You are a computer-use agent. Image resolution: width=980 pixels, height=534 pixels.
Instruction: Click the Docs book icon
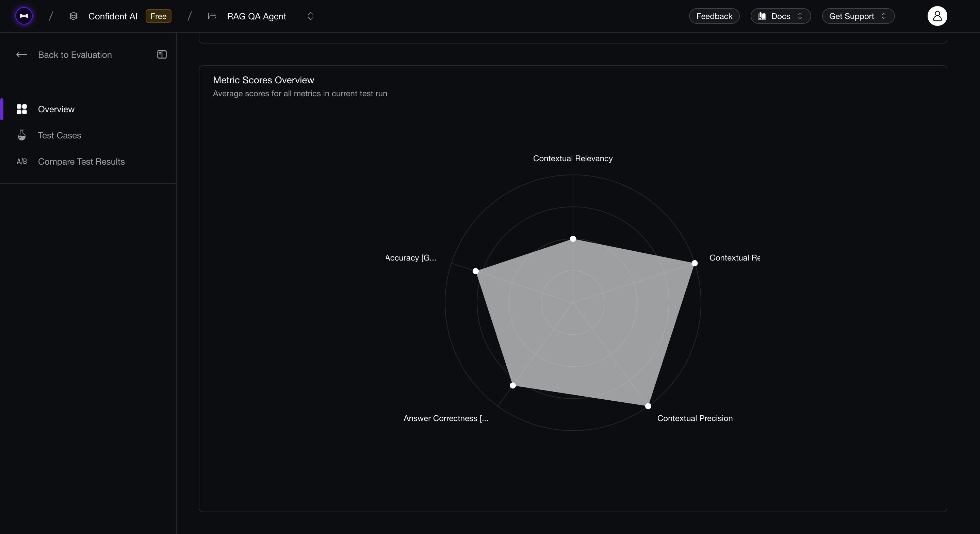click(762, 16)
